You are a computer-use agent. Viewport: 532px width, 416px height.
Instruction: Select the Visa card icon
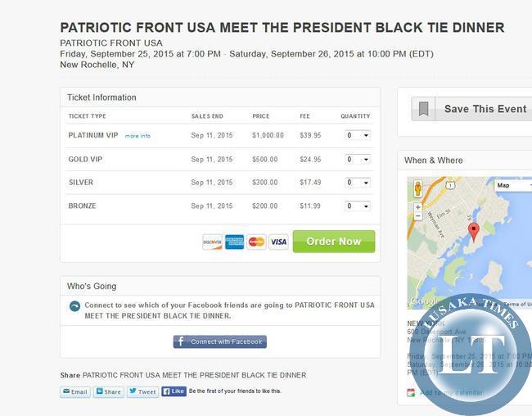pyautogui.click(x=278, y=242)
